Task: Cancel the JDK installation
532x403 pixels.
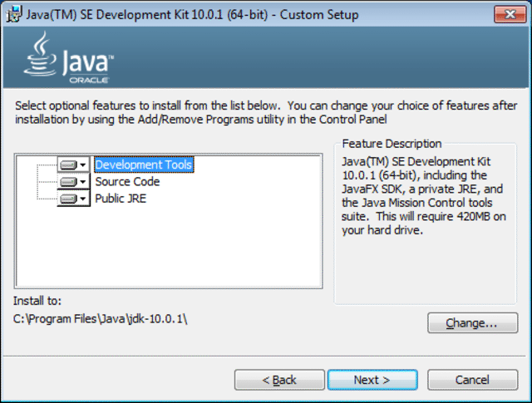Action: [472, 380]
